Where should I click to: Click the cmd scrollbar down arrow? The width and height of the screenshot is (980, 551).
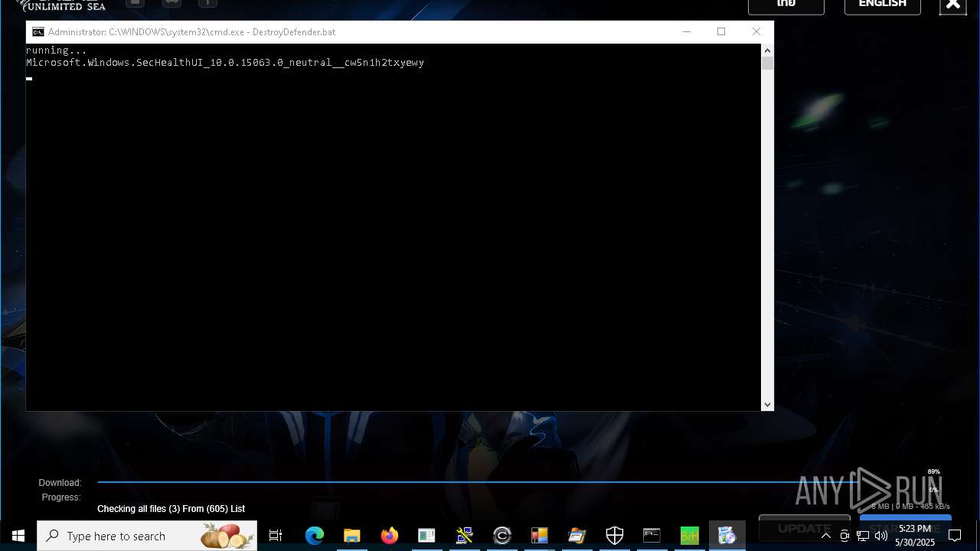(767, 404)
